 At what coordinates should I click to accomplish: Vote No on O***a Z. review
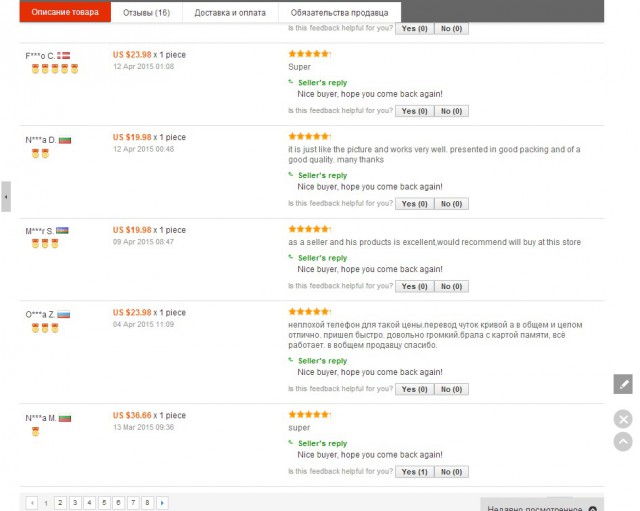(451, 389)
